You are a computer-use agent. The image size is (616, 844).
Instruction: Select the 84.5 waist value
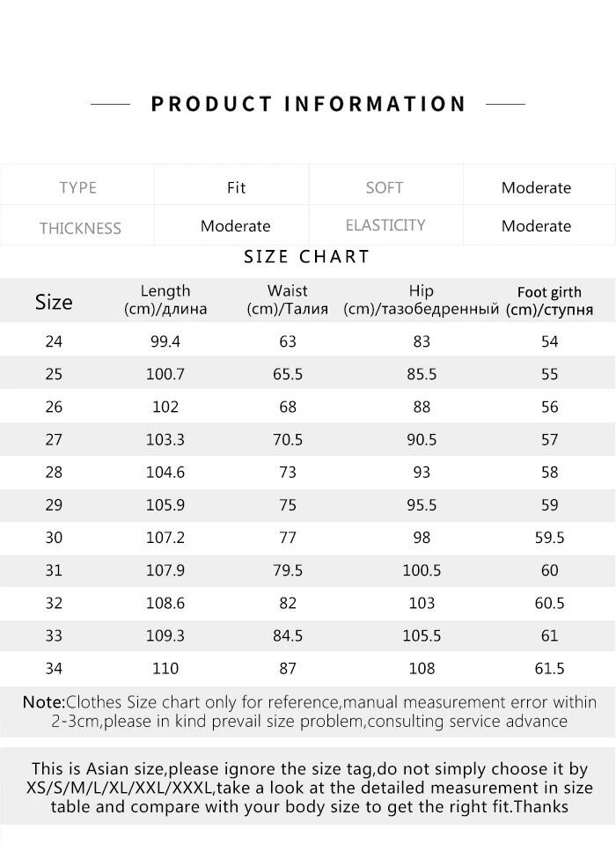288,635
